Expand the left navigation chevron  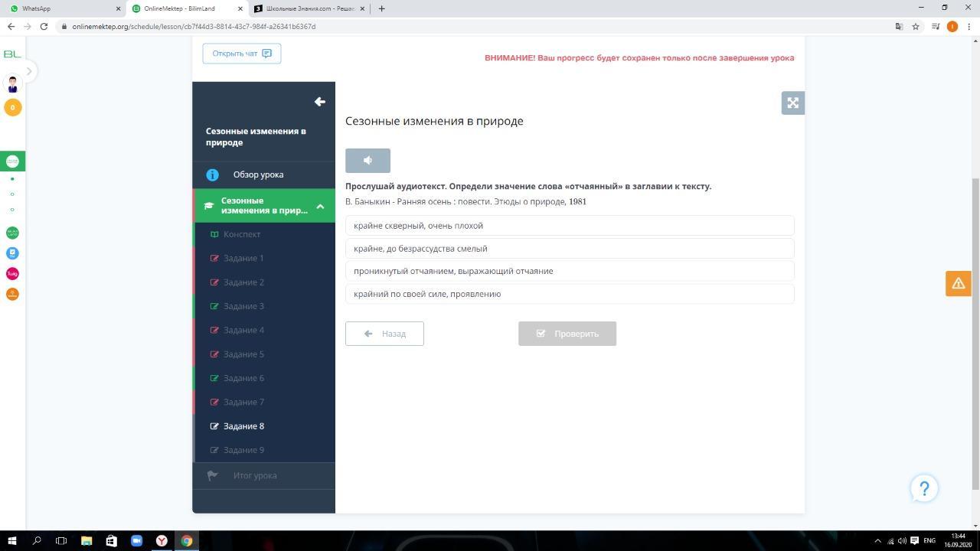coord(29,71)
